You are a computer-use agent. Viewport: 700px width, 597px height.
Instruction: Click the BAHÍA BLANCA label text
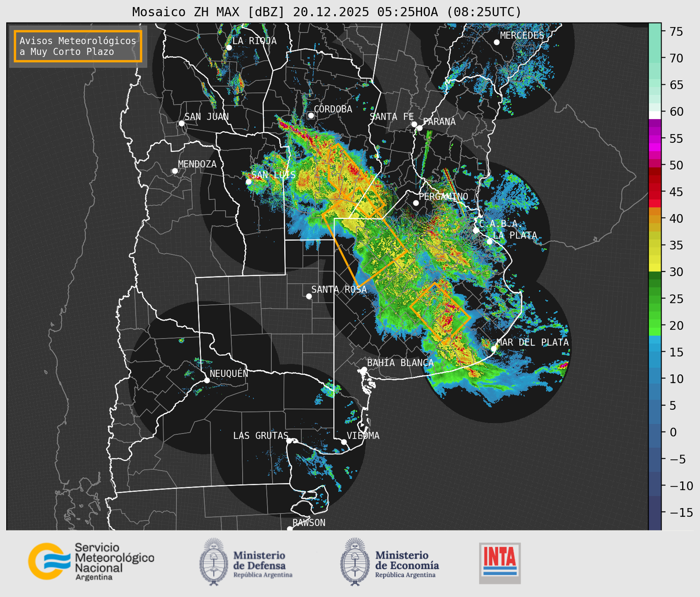400,363
